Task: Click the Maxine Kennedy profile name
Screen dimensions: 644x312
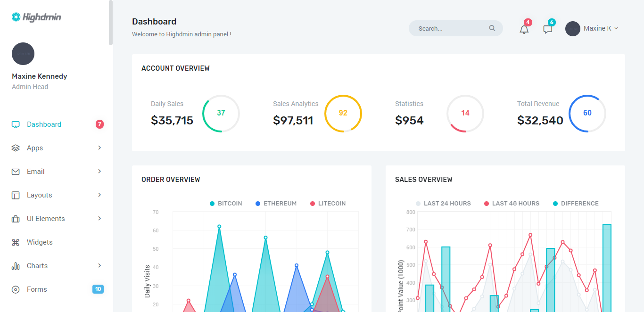Action: (40, 76)
